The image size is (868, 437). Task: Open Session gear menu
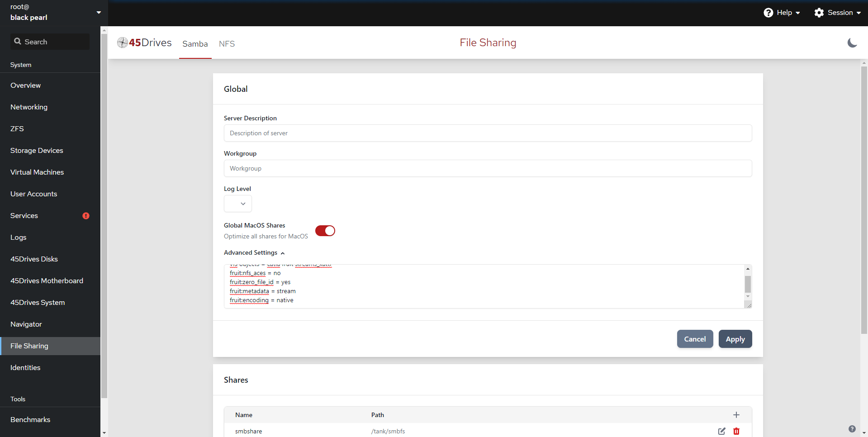click(837, 13)
